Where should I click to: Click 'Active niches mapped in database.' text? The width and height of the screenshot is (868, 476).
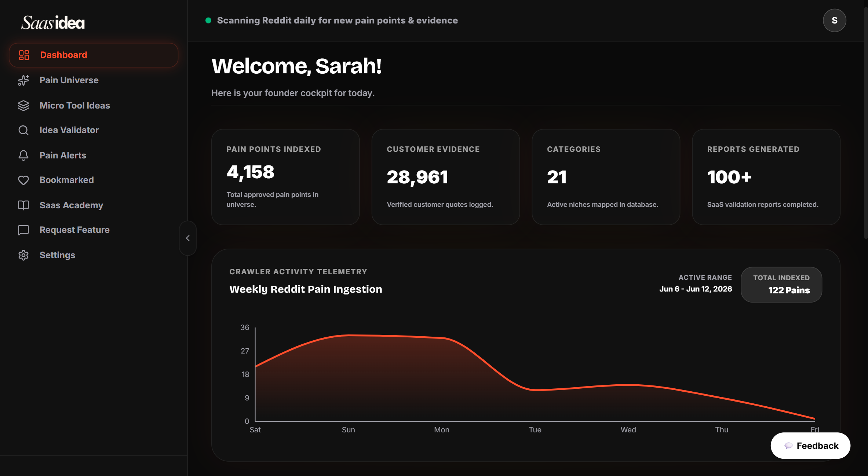(x=602, y=205)
